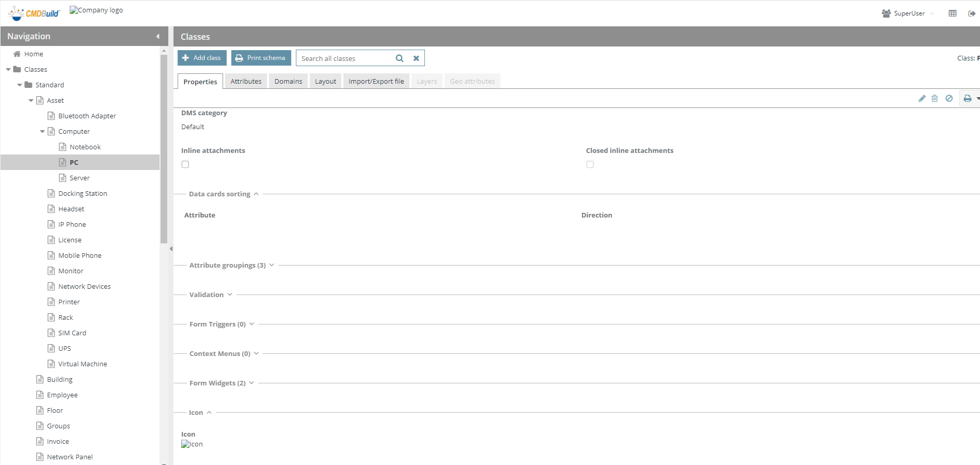Open the Layout tab

coord(325,81)
